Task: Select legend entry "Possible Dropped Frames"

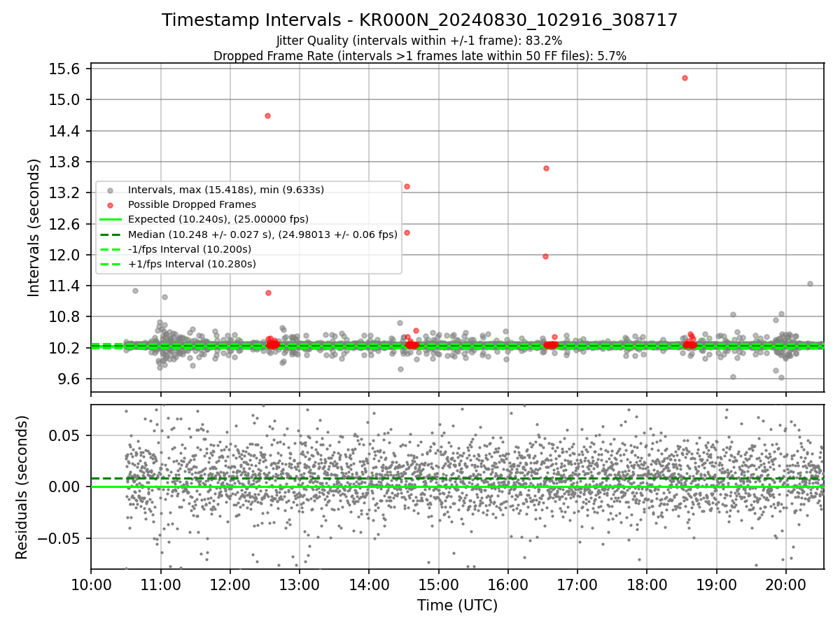Action: tap(192, 204)
